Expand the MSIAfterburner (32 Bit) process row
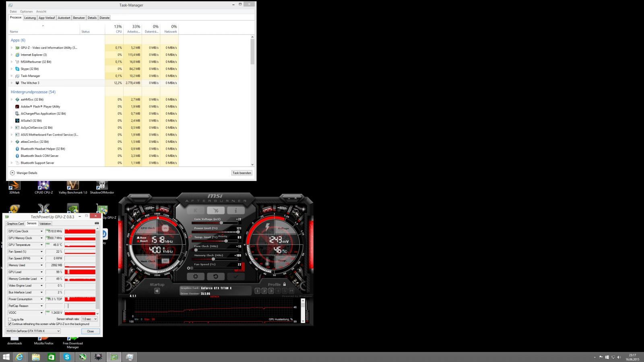 click(x=12, y=62)
